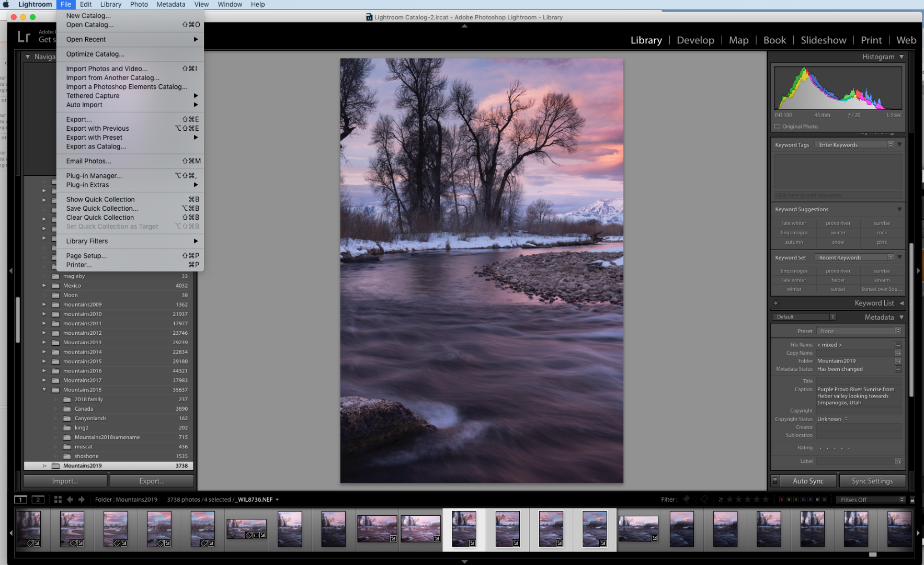
Task: Set filter to five star rating
Action: point(766,500)
